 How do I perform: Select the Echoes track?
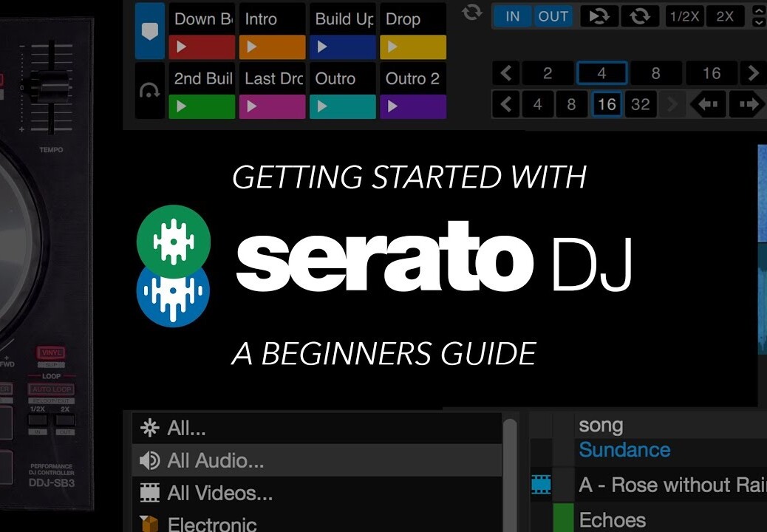[612, 519]
